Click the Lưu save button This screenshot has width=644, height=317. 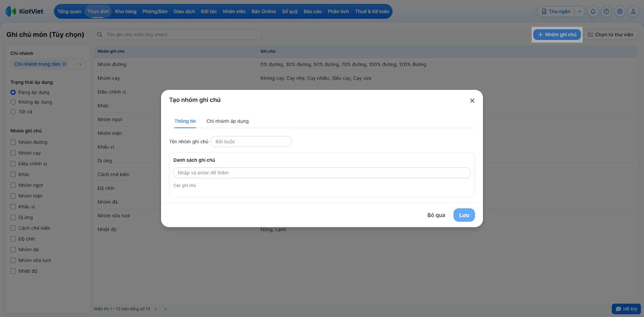(x=464, y=215)
